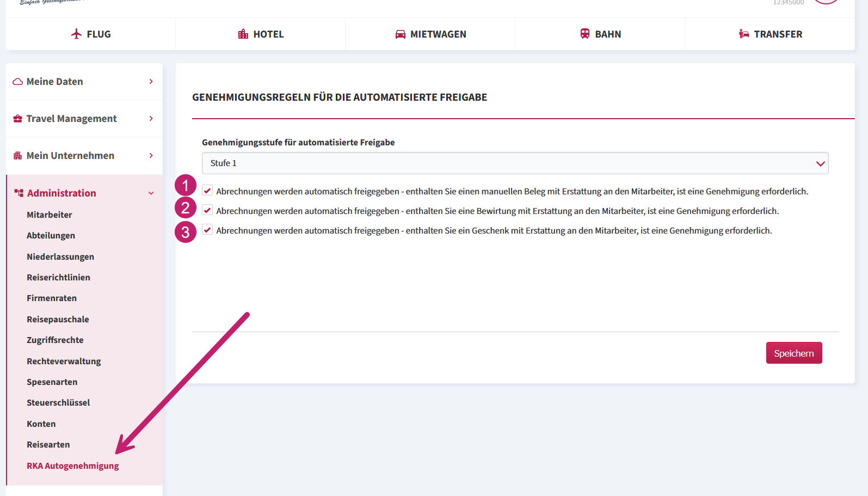Toggle checkbox for manuellen Beleg rule
The image size is (868, 496).
[x=207, y=191]
